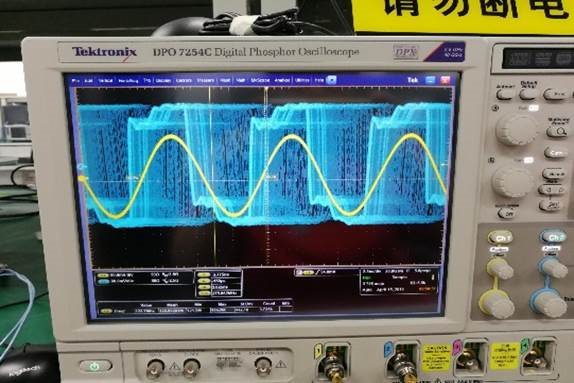Click the dropdown button beside the Help menu
Image resolution: width=574 pixels, height=383 pixels.
331,80
